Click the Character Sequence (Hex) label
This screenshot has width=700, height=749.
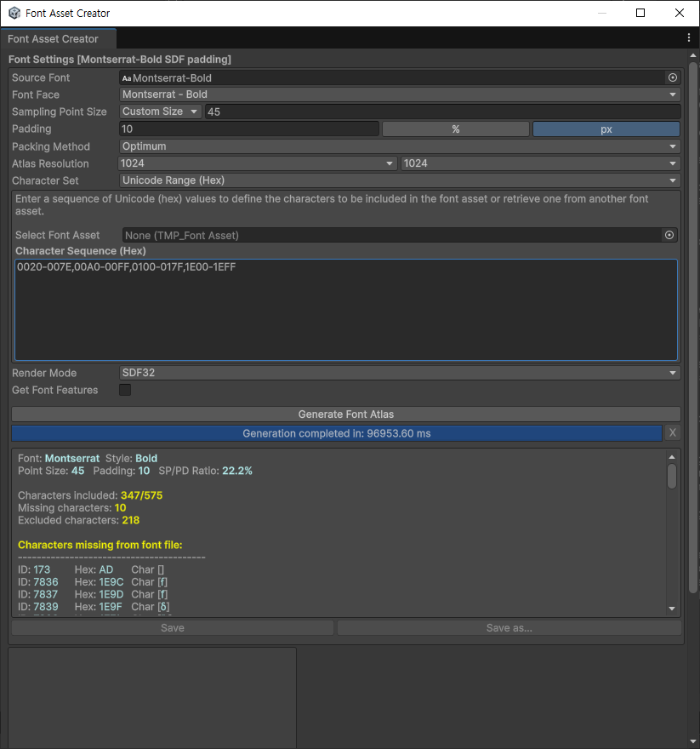pyautogui.click(x=81, y=251)
